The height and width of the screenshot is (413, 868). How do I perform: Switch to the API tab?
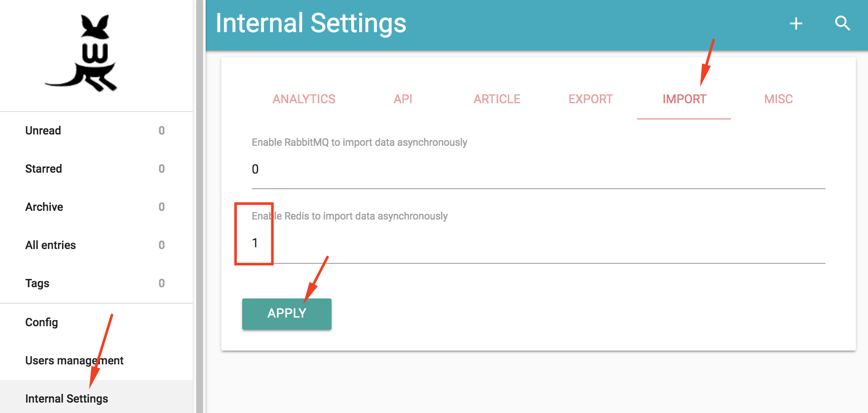pyautogui.click(x=403, y=99)
